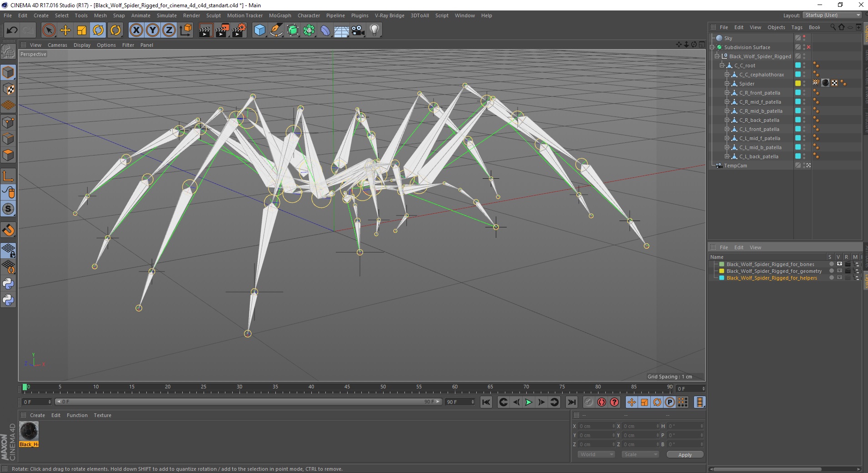Viewport: 868px width, 473px height.
Task: Open the spline Pen tool
Action: pyautogui.click(x=276, y=30)
